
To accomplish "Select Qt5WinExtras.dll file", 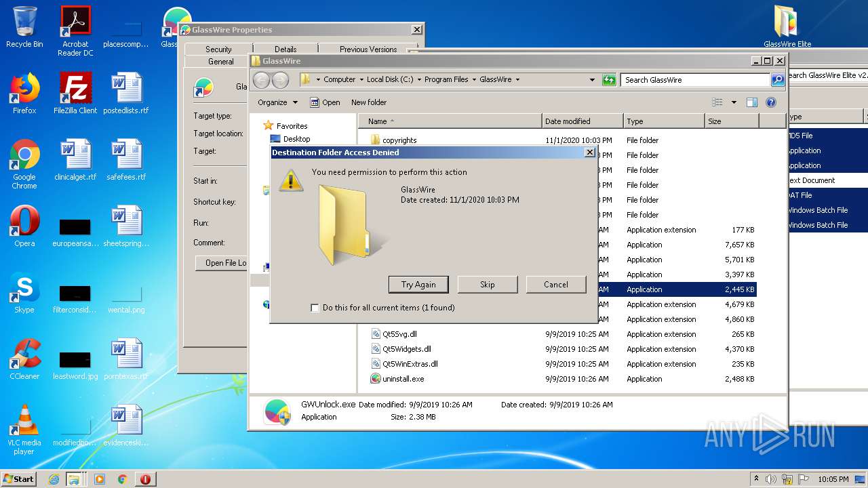I will coord(558,364).
